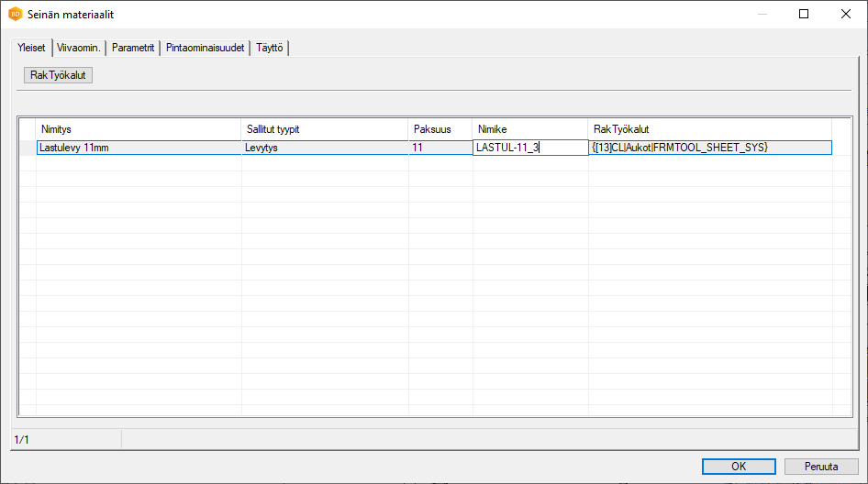Confirm the dialog with OK

[x=738, y=466]
